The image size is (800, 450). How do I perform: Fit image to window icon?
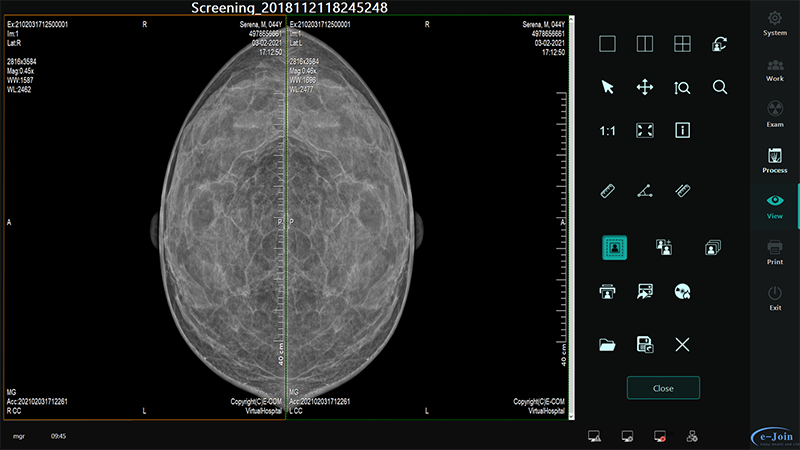645,131
